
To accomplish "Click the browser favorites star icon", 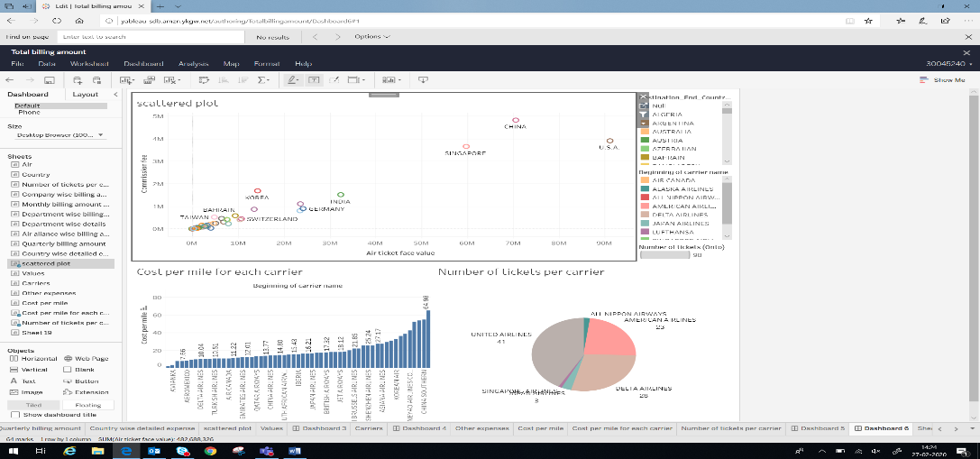I will 868,21.
